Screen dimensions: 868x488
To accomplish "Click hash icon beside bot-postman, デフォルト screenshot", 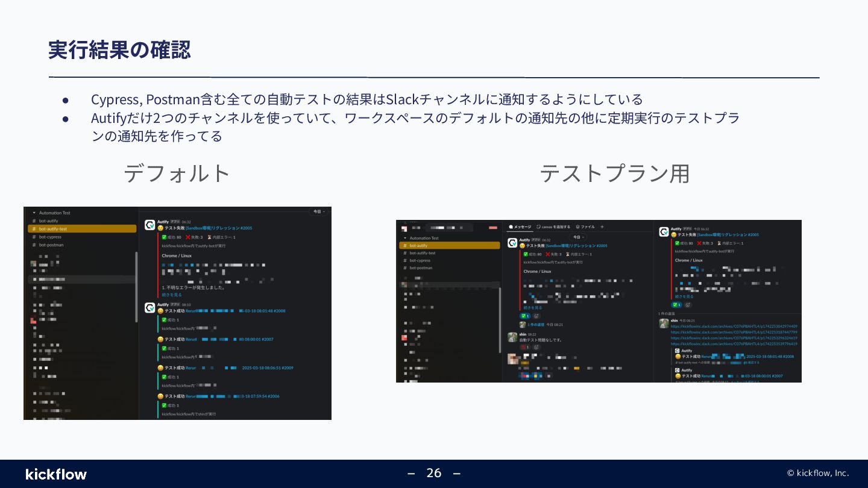I will [x=34, y=245].
